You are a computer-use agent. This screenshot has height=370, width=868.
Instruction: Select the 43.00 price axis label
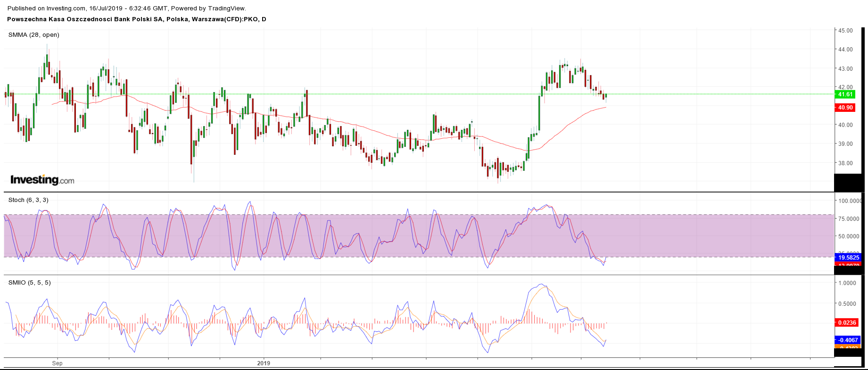[x=845, y=68]
